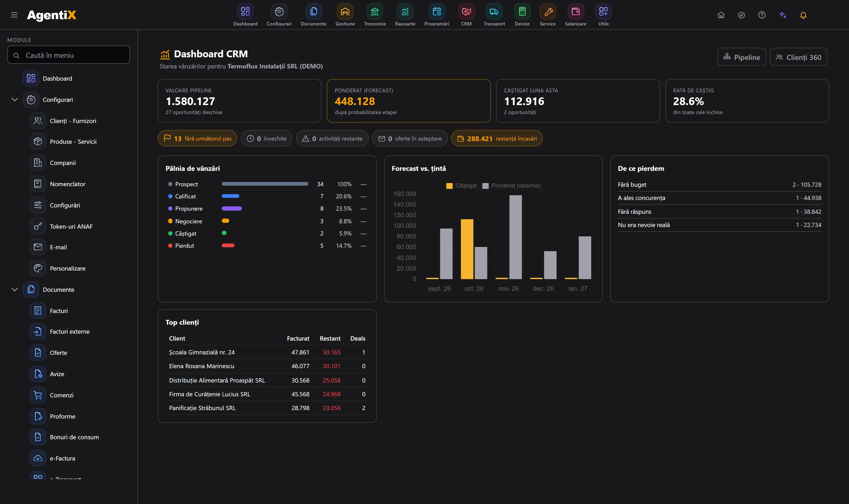Open Utile module icon

pos(604,12)
